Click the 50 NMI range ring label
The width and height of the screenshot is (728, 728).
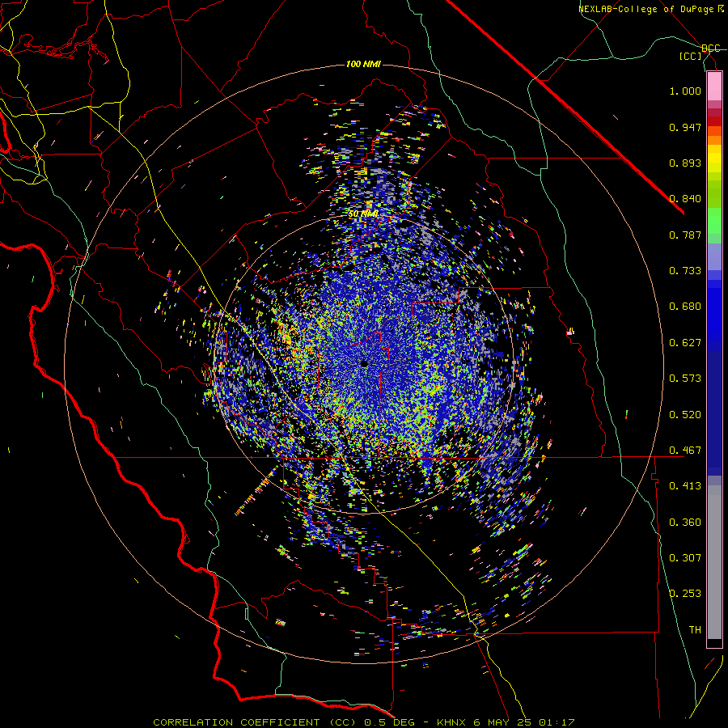pos(363,214)
